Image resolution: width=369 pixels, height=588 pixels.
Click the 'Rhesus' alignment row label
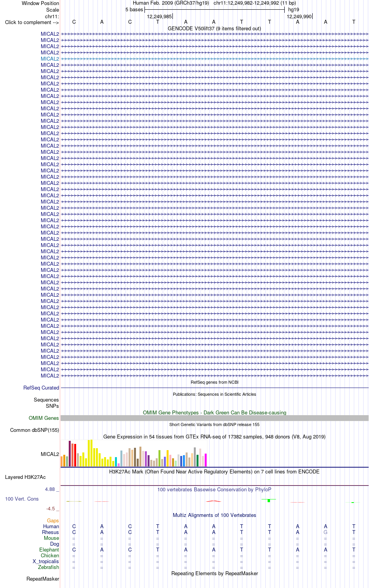tap(50, 532)
